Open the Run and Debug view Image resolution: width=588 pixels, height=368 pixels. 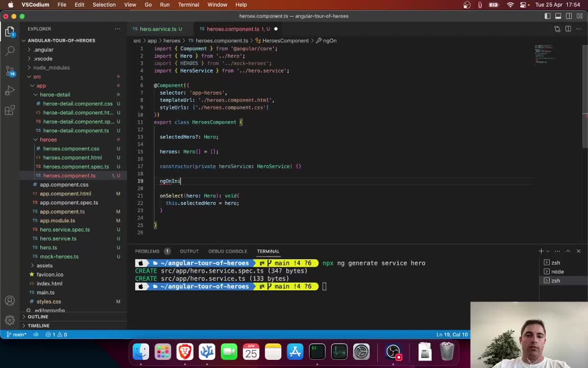[10, 90]
